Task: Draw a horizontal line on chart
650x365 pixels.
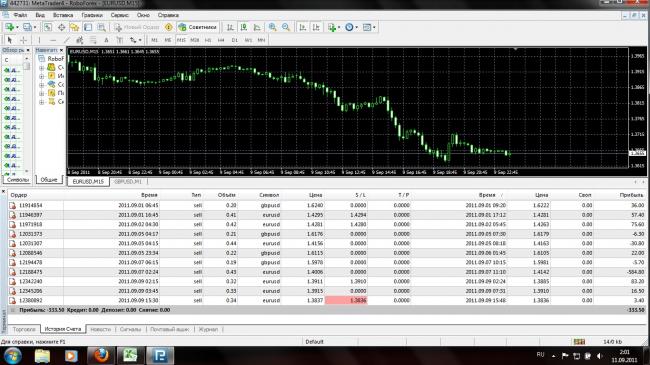Action: (x=53, y=40)
